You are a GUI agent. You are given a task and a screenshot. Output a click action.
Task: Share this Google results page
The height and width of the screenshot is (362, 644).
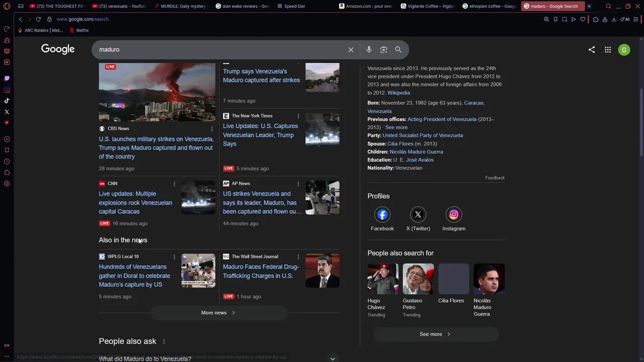(x=592, y=50)
